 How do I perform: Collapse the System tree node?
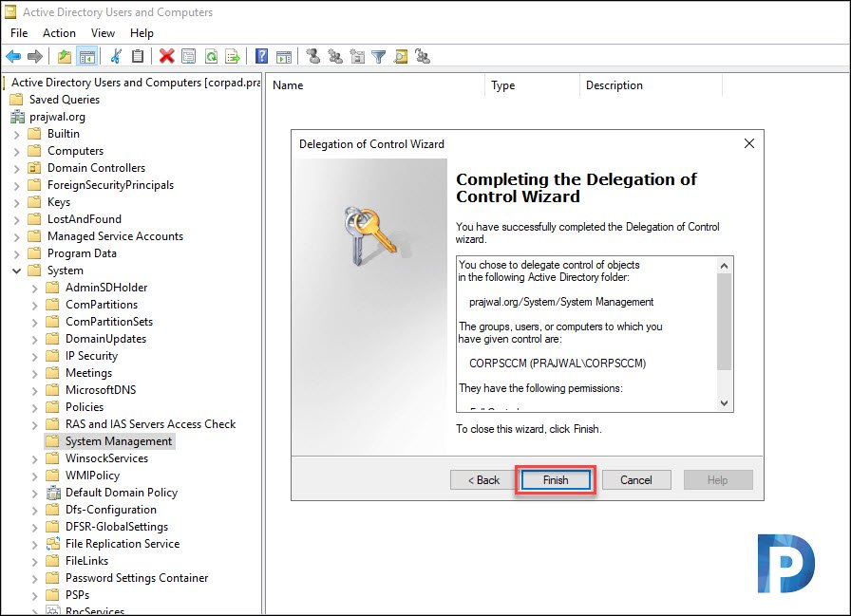tap(17, 271)
